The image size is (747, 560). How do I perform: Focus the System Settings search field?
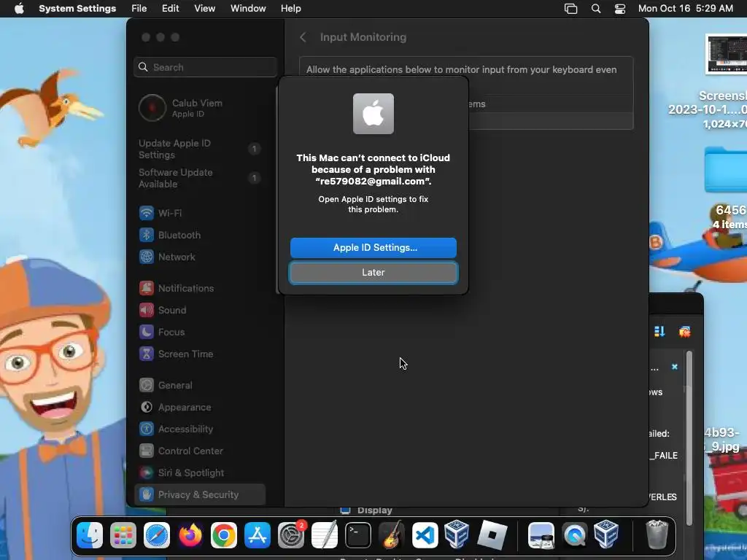pos(205,67)
